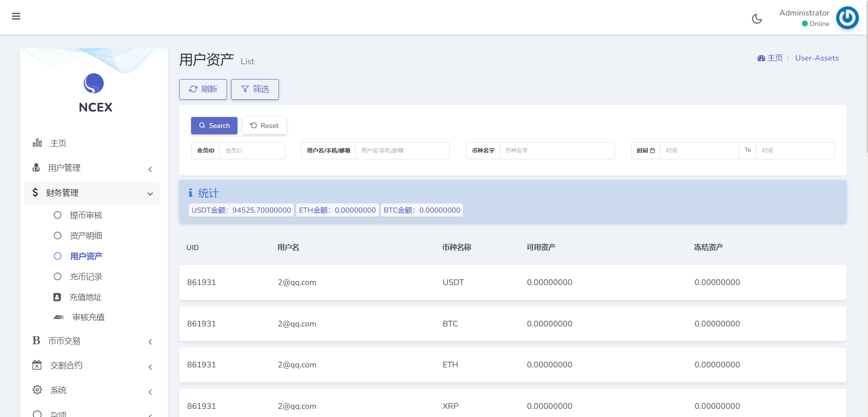Click the 主页 breadcrumb link
868x417 pixels.
(x=774, y=58)
